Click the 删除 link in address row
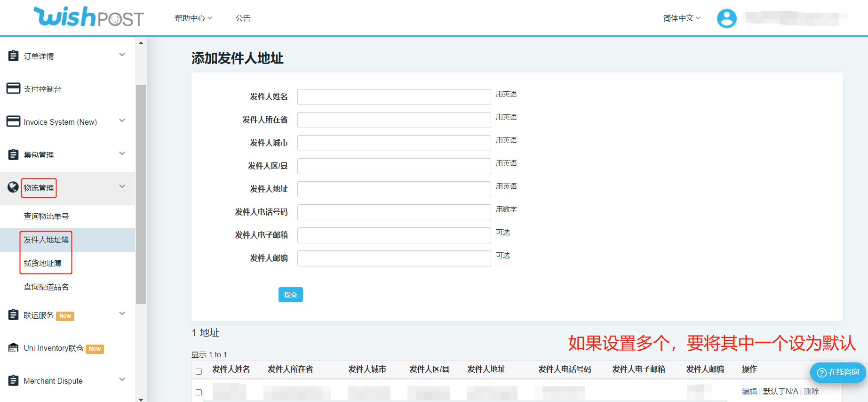868x402 pixels. [x=812, y=391]
